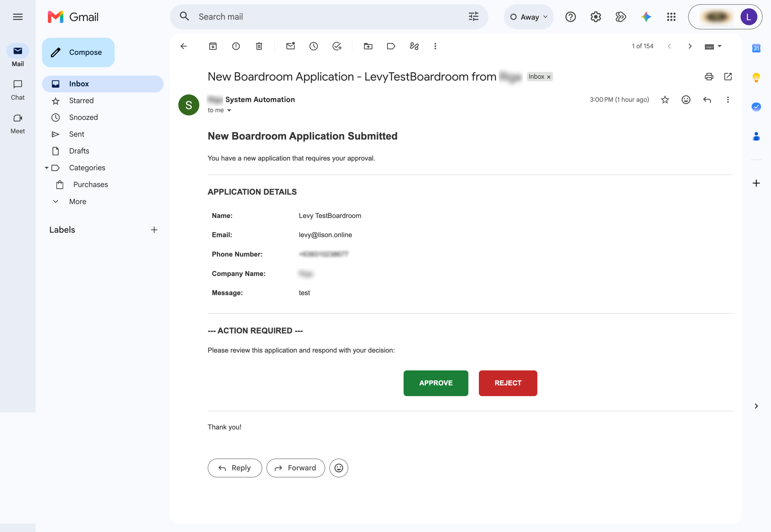
Task: Open the Sent folder
Action: tap(103, 134)
